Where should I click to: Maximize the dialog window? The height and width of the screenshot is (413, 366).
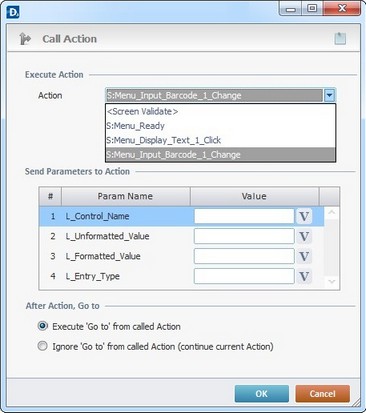point(312,8)
